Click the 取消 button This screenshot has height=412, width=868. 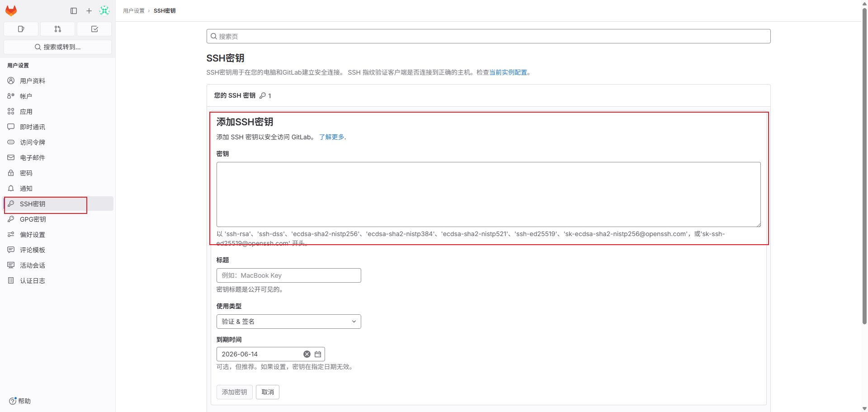coord(267,392)
